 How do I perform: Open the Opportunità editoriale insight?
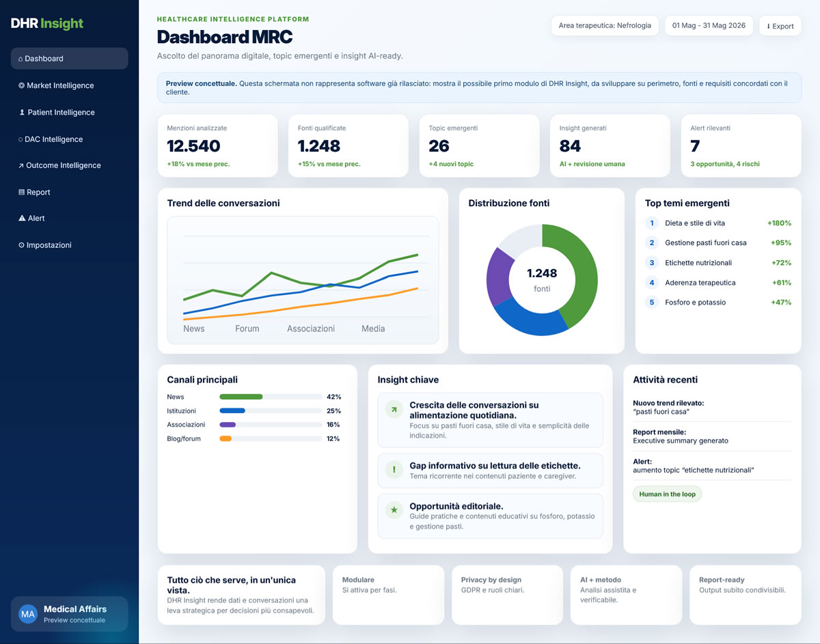490,516
